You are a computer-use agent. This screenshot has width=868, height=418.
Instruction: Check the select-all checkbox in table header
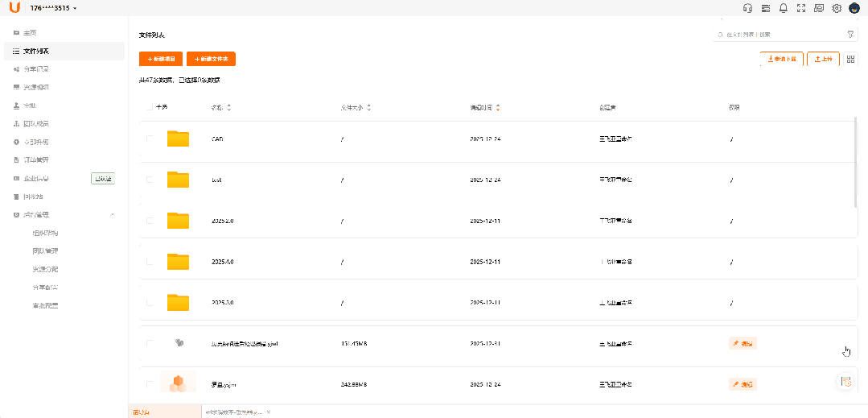point(149,107)
